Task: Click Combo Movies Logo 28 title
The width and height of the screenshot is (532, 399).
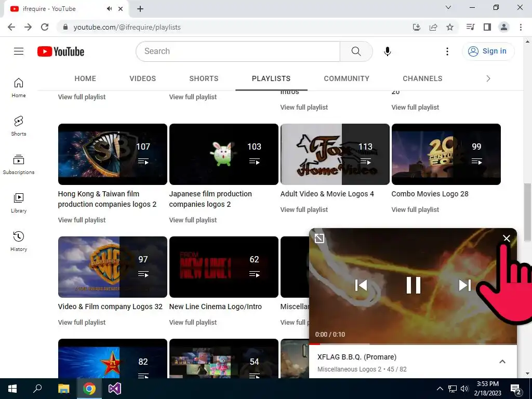Action: click(x=430, y=194)
